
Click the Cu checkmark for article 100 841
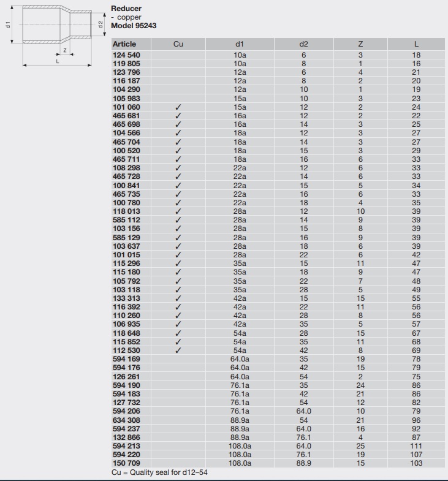coord(178,186)
